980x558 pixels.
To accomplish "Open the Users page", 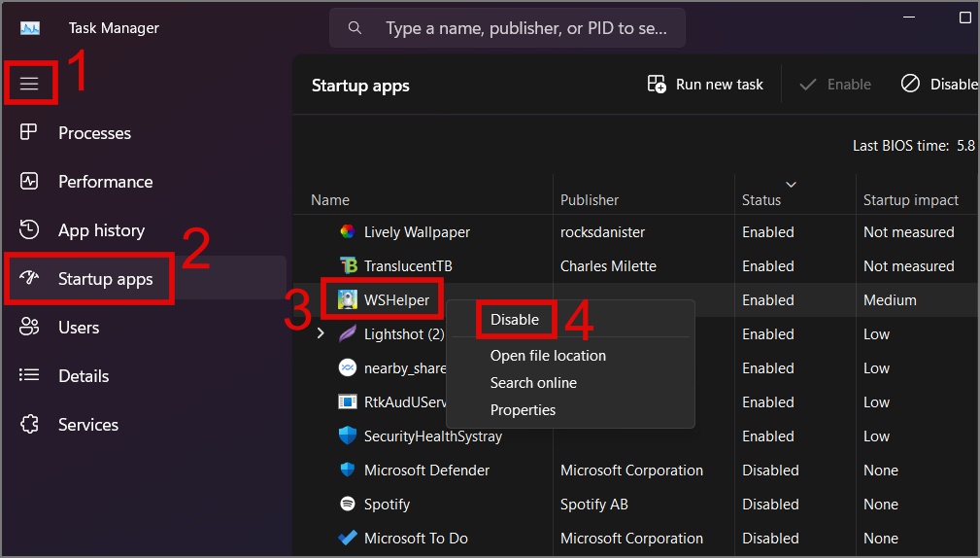I will click(x=79, y=328).
